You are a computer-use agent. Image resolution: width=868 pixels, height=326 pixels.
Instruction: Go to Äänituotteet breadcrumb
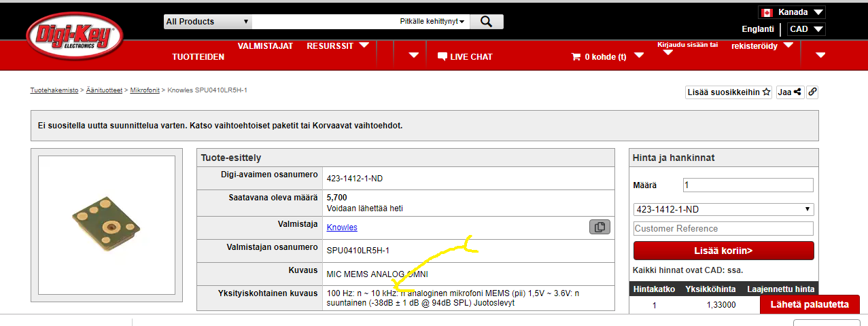[104, 90]
